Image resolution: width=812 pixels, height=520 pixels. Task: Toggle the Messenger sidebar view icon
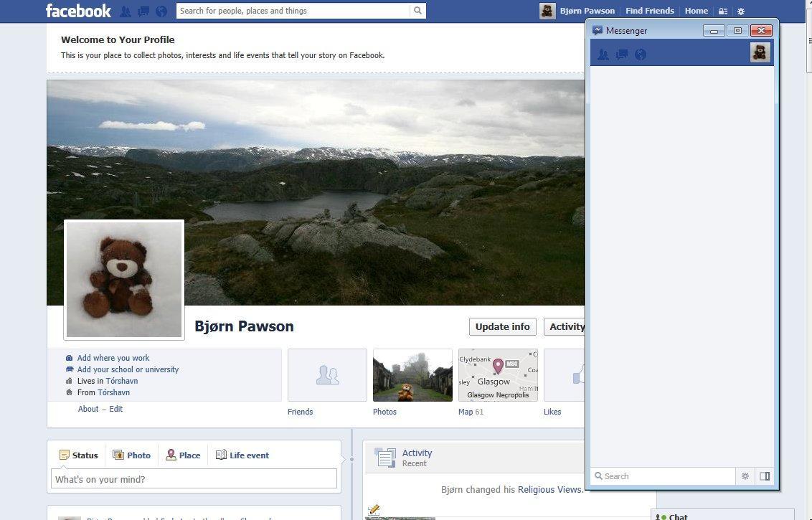(x=765, y=476)
